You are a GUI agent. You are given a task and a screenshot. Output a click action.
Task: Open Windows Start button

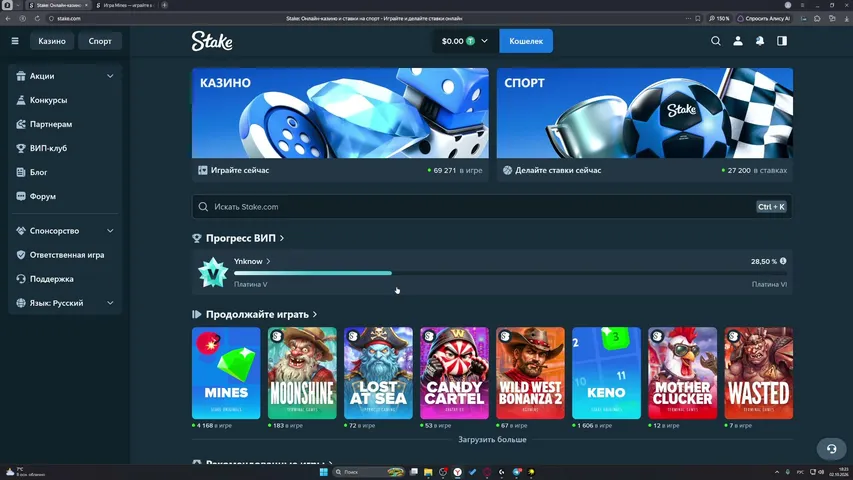click(x=324, y=472)
